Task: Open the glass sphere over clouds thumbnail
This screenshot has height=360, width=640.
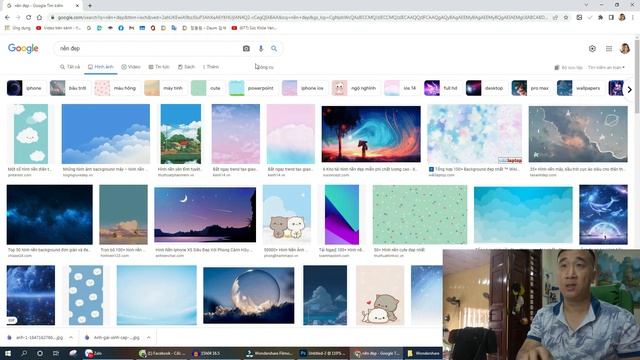Action: coord(249,296)
